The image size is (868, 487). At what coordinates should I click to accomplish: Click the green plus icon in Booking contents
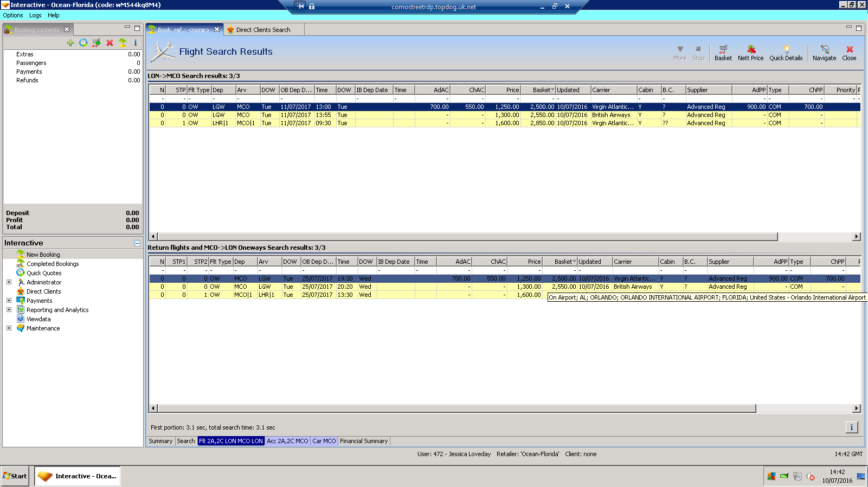point(70,43)
